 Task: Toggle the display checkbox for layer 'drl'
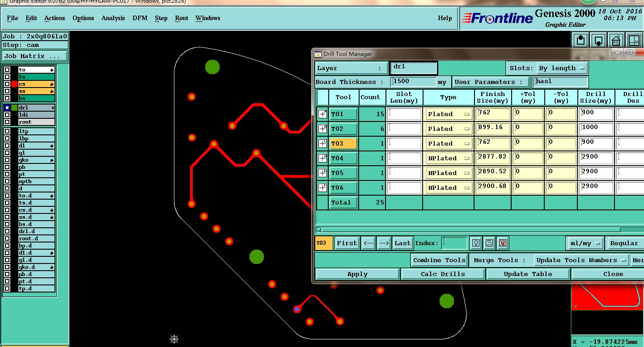[7, 108]
